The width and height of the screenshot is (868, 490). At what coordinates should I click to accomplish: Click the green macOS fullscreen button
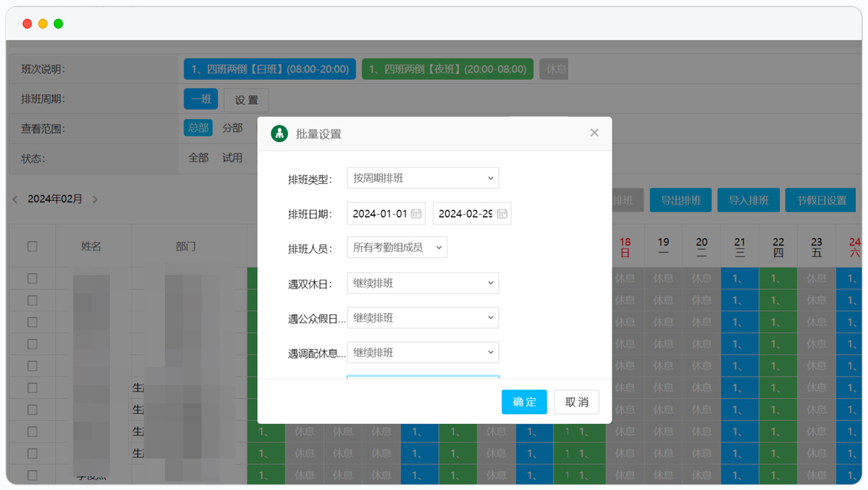[x=58, y=23]
